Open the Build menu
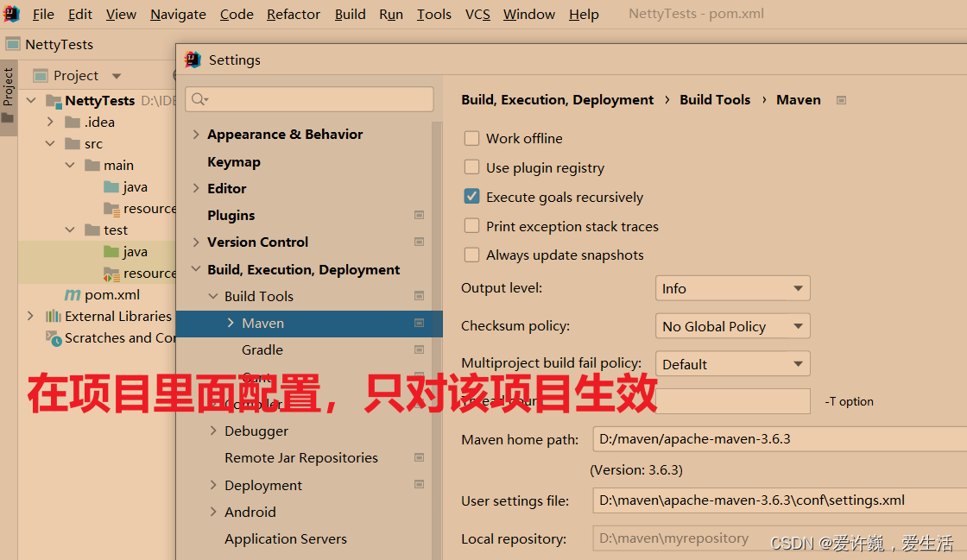Screen dimensions: 967x560 [x=351, y=14]
